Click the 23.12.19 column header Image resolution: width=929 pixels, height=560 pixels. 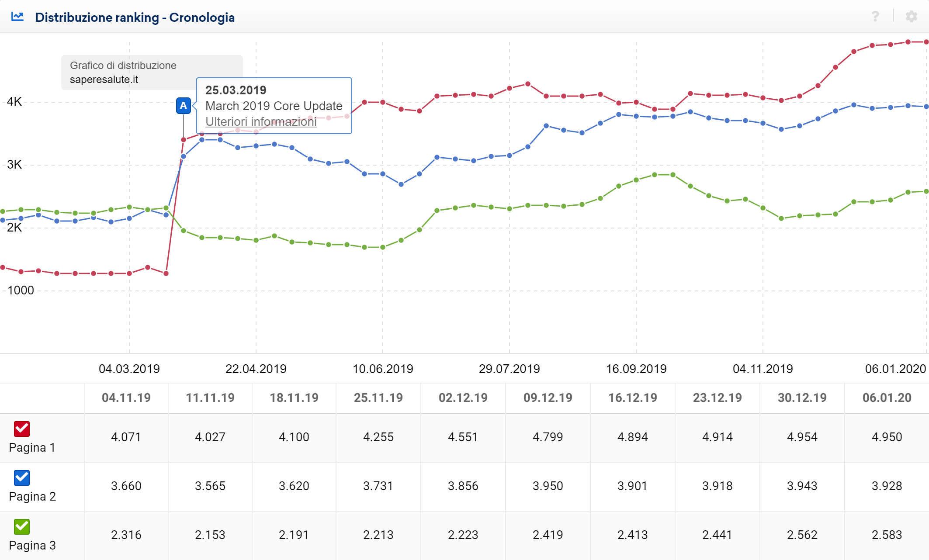718,398
